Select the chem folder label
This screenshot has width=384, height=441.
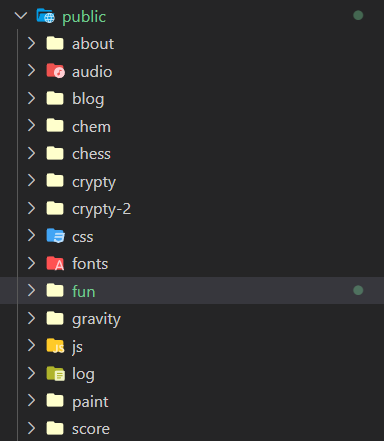[x=91, y=126]
